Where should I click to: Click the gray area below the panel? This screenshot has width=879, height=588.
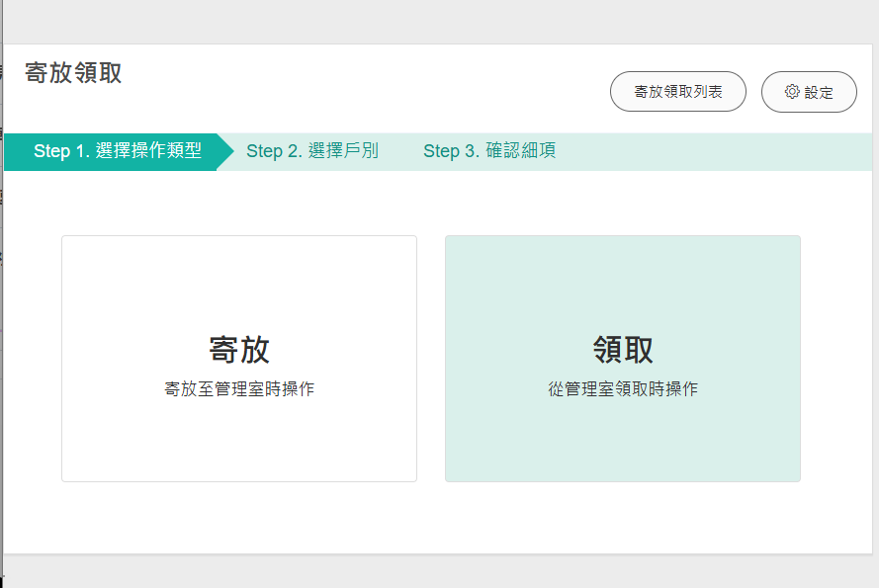435,571
